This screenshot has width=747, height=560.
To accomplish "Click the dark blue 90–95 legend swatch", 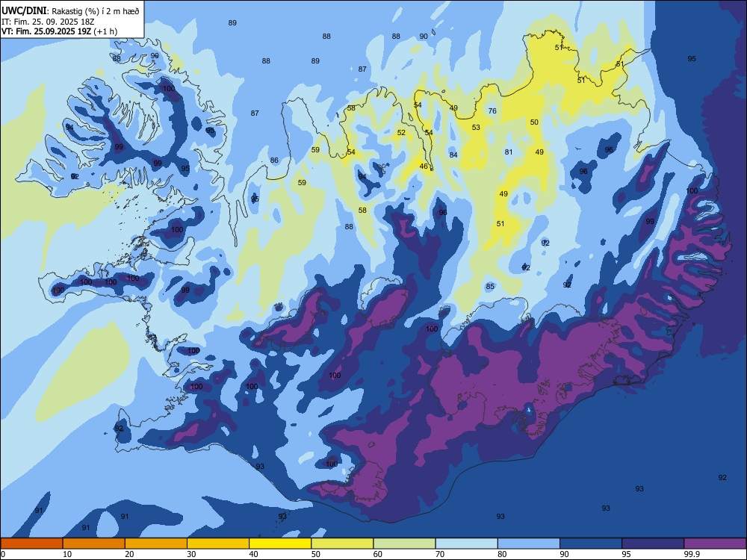I will coord(591,544).
